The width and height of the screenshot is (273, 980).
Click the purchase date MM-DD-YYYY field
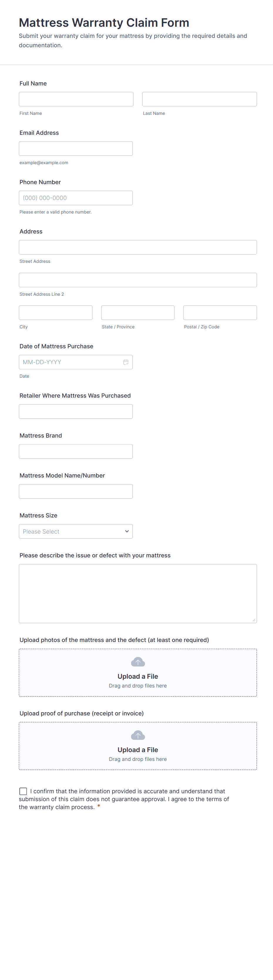click(x=70, y=362)
